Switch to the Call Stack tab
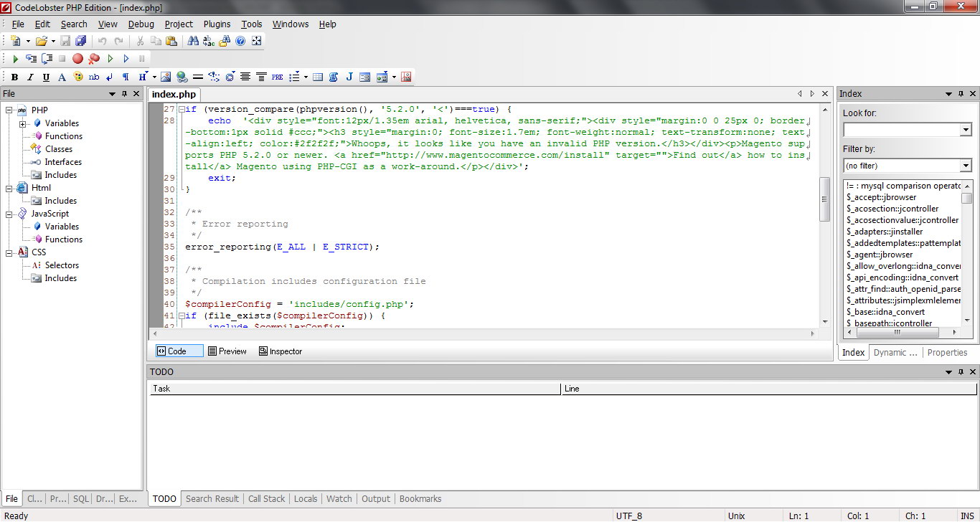The image size is (980, 522). (x=267, y=498)
